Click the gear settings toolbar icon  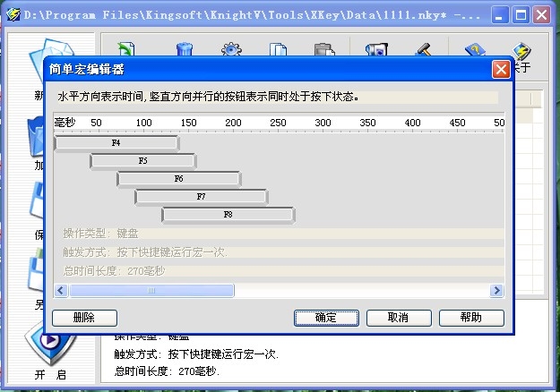coord(231,49)
